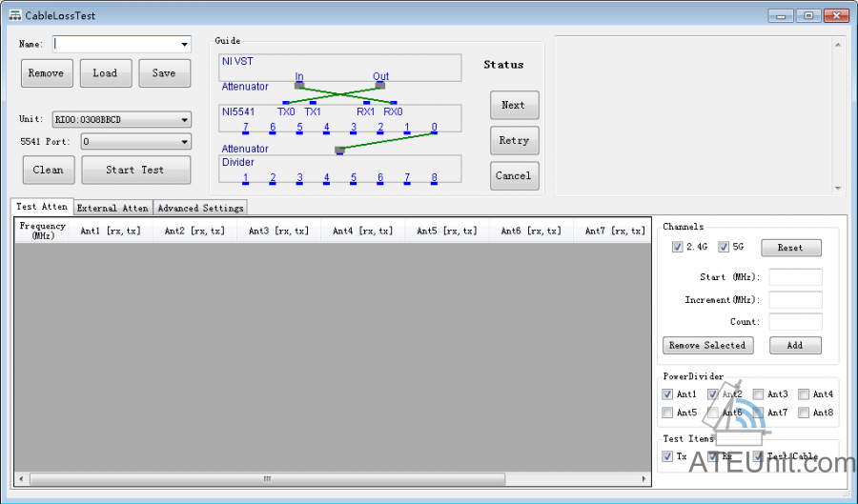Expand the Unit RIO0 dropdown
Screen dimensions: 858x504
tap(184, 120)
